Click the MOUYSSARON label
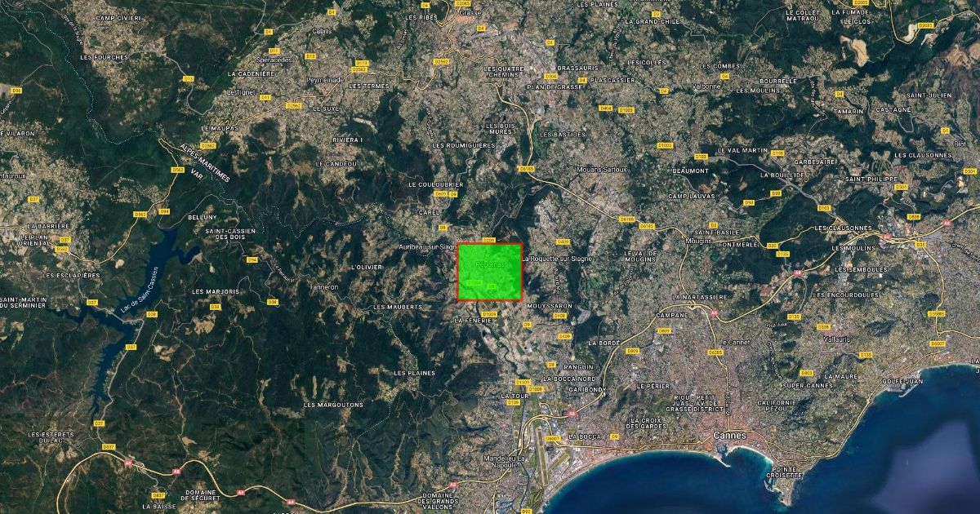The height and width of the screenshot is (514, 980). [x=550, y=306]
